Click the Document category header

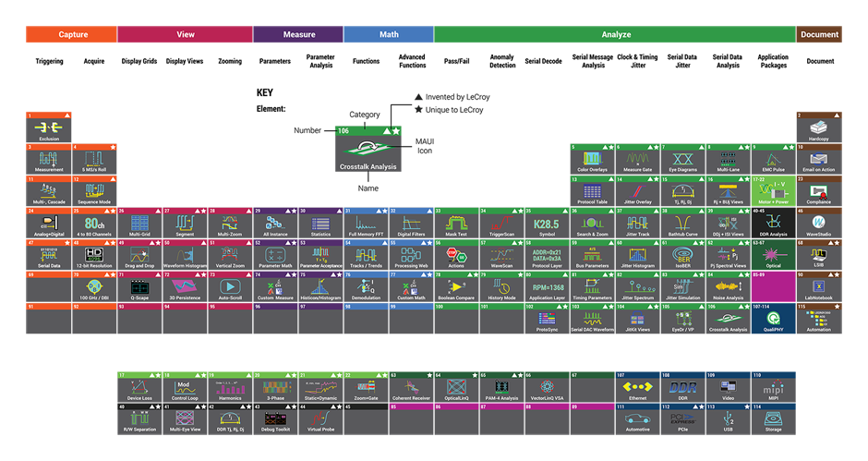[819, 35]
